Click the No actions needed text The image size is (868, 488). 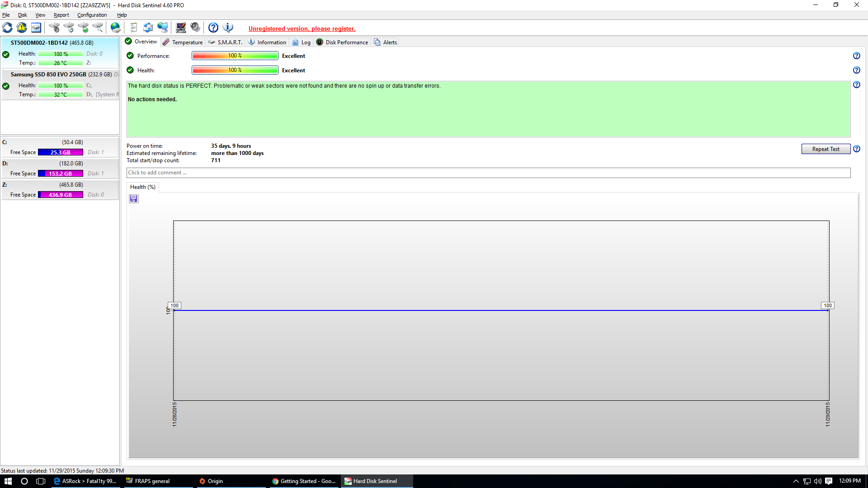152,99
